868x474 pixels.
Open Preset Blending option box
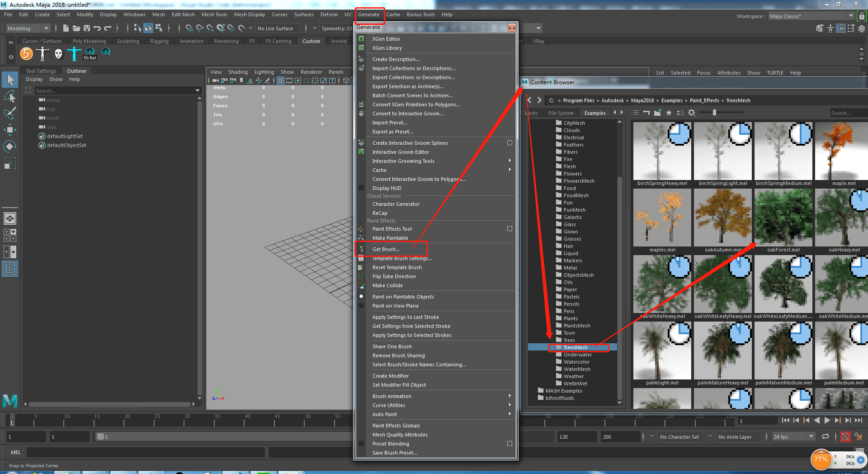tap(509, 444)
